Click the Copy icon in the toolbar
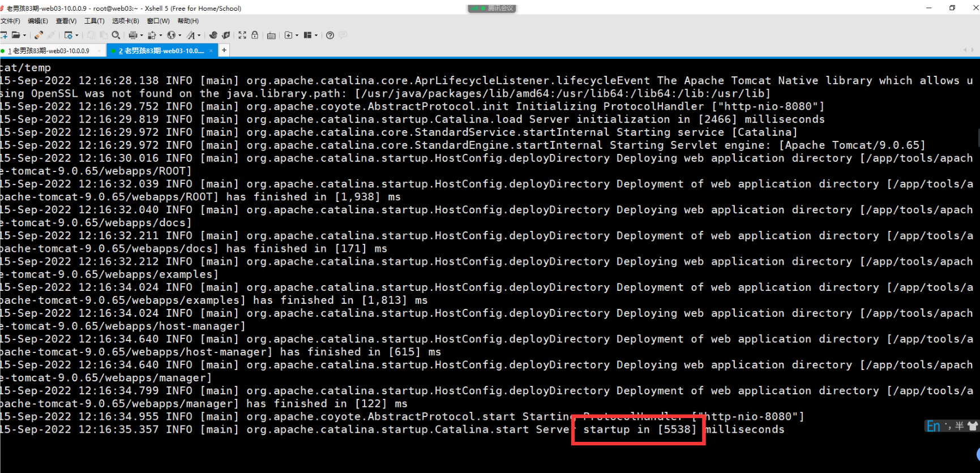 click(91, 35)
